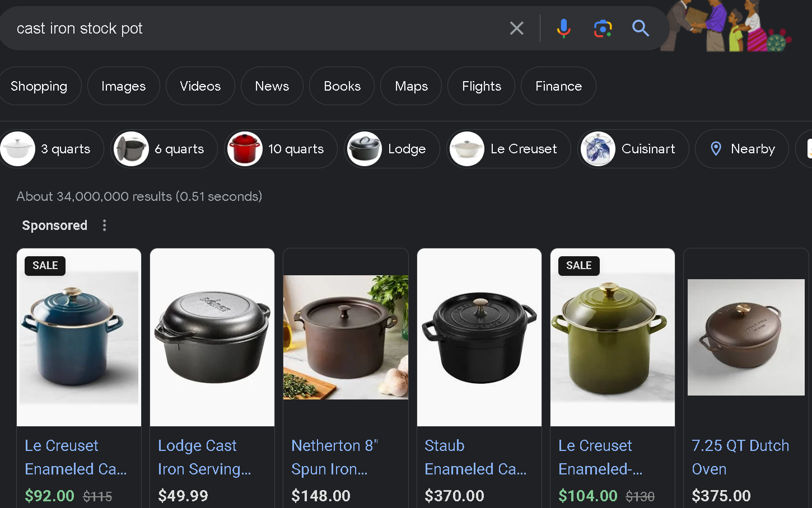This screenshot has width=812, height=508.
Task: Click the $148.00 price
Action: [321, 496]
